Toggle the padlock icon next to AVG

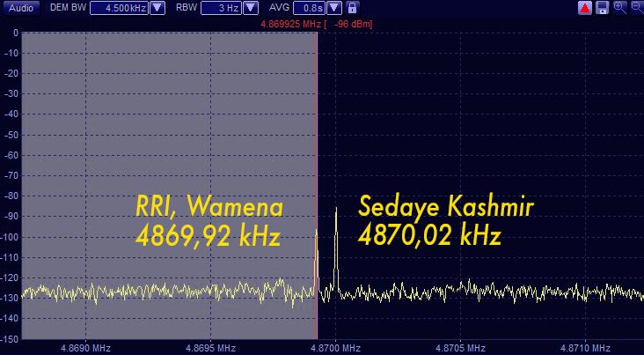point(353,8)
